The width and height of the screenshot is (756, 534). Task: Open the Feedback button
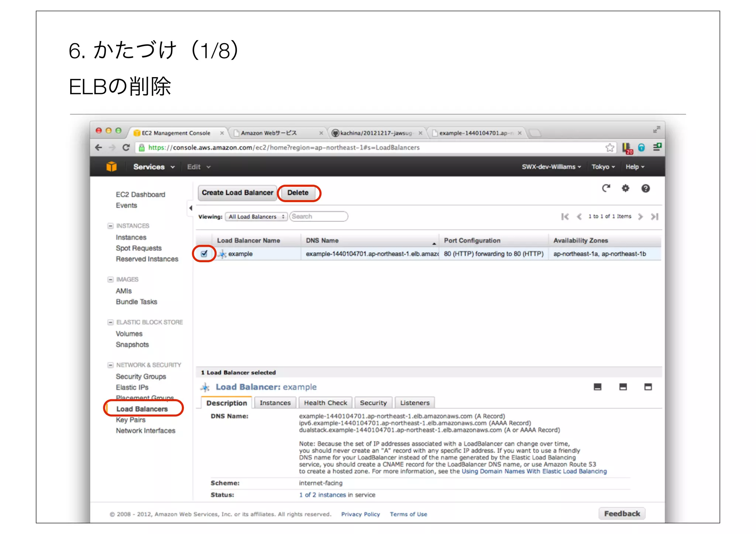click(622, 514)
